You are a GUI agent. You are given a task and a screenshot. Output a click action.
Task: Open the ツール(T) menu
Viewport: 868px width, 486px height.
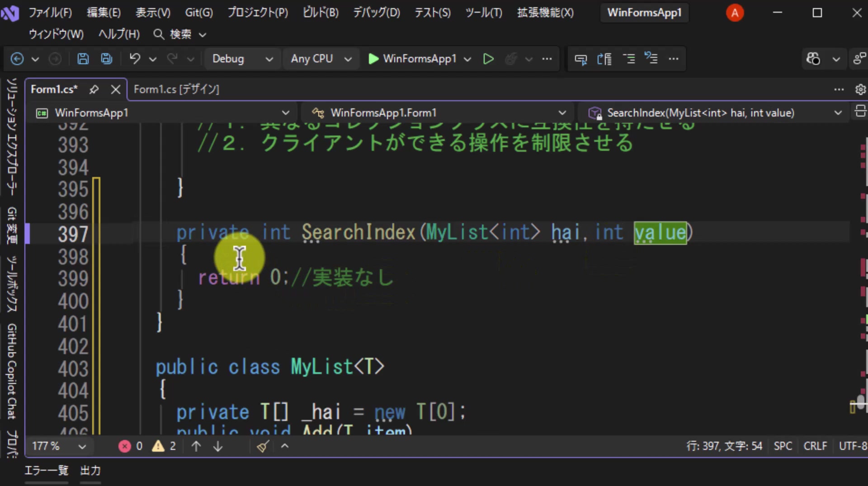[x=484, y=13]
